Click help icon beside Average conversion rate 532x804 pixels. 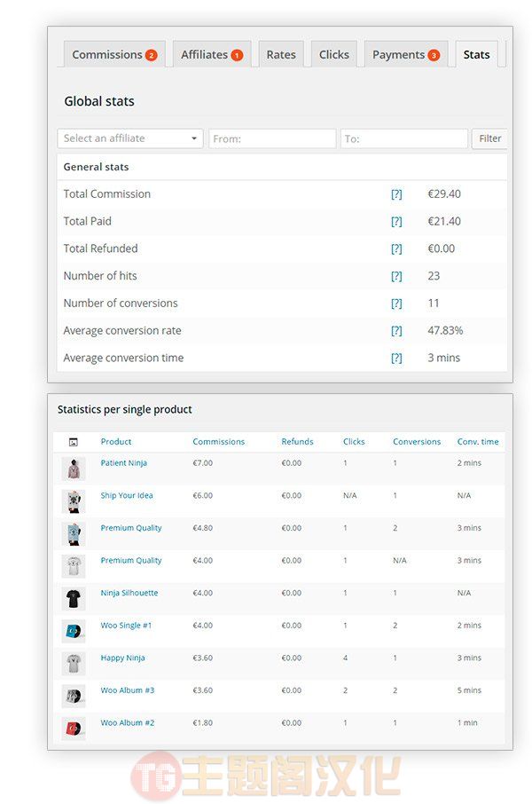(396, 331)
